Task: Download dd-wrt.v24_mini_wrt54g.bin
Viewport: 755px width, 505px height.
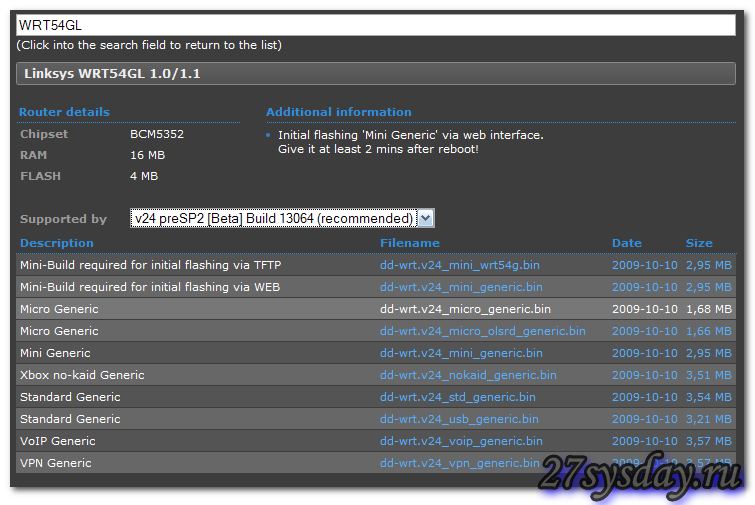Action: 459,265
